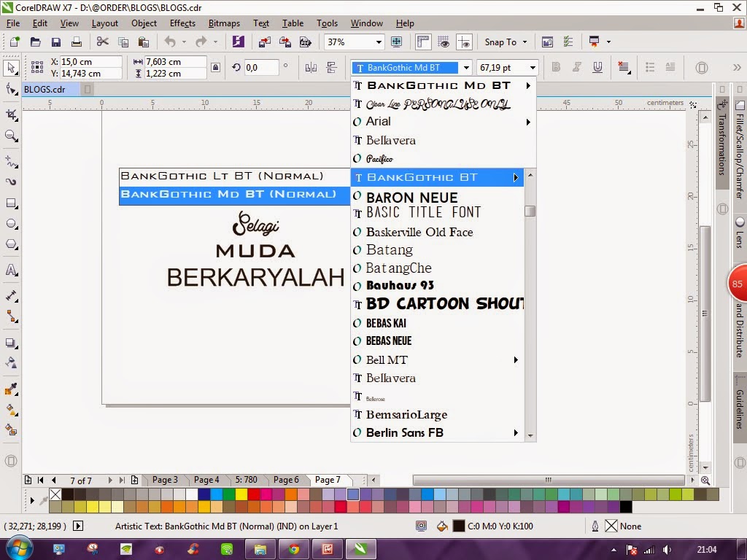Expand Berlin Sans FB submenu arrow

516,433
